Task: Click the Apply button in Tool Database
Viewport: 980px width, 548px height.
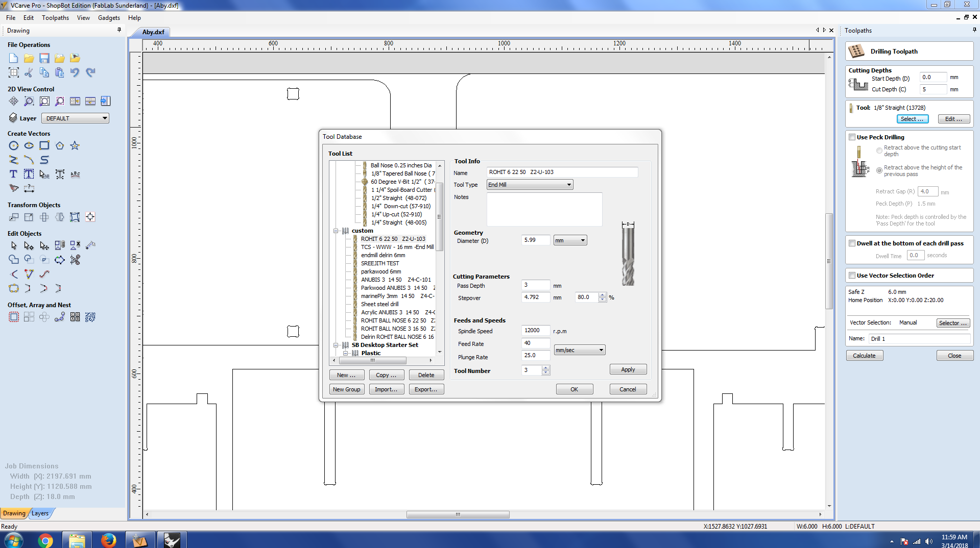Action: point(628,369)
